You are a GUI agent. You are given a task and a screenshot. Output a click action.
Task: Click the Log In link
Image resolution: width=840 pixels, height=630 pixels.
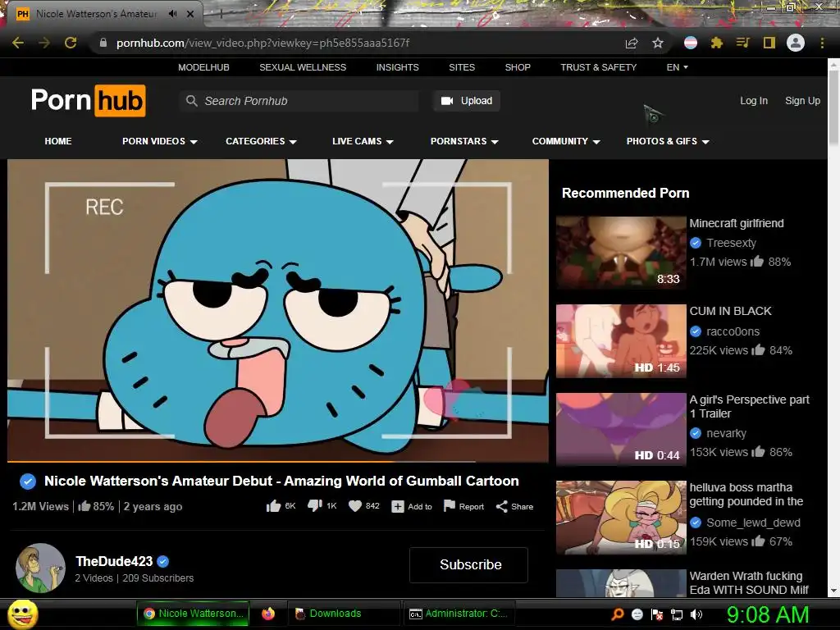(754, 101)
